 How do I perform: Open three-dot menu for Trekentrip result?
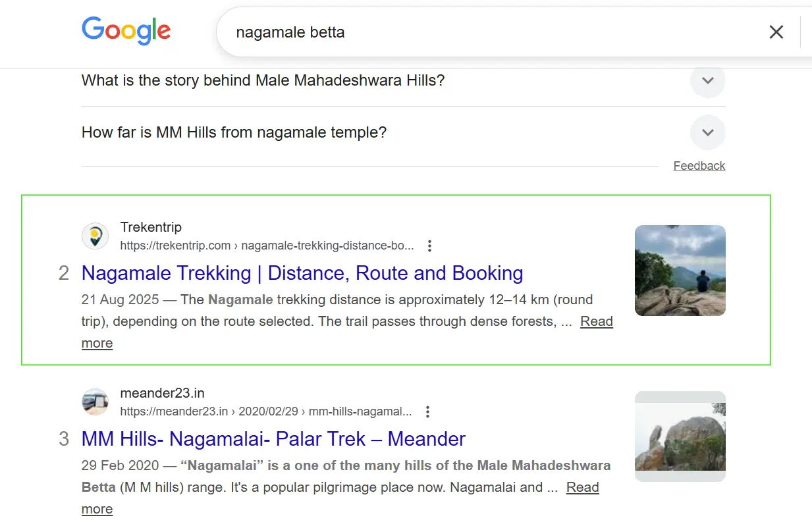tap(429, 246)
